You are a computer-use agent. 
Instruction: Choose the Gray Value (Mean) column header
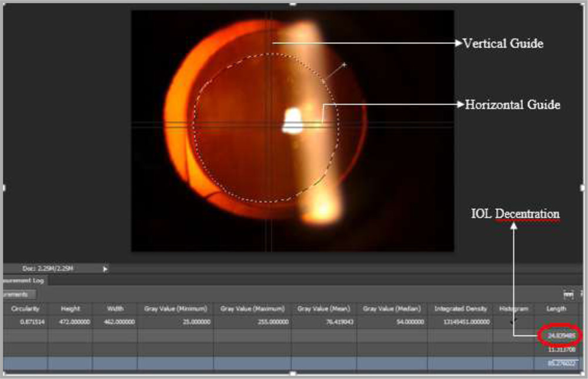[323, 308]
